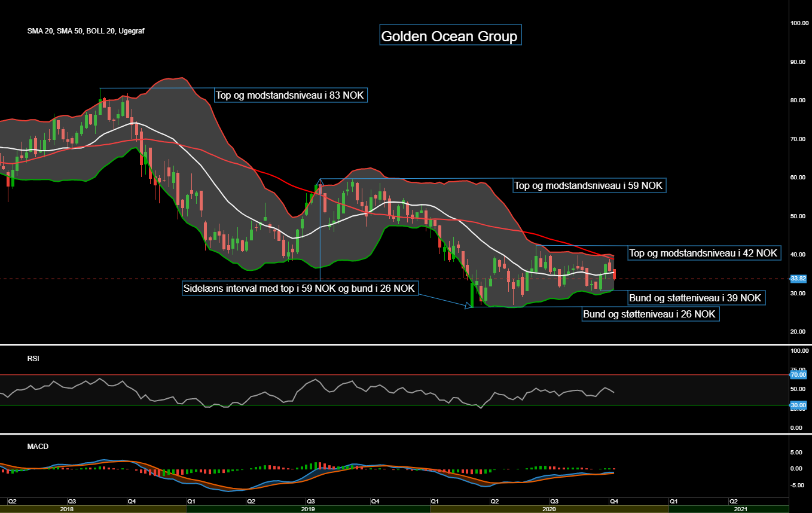Click the RSI panel label

33,359
